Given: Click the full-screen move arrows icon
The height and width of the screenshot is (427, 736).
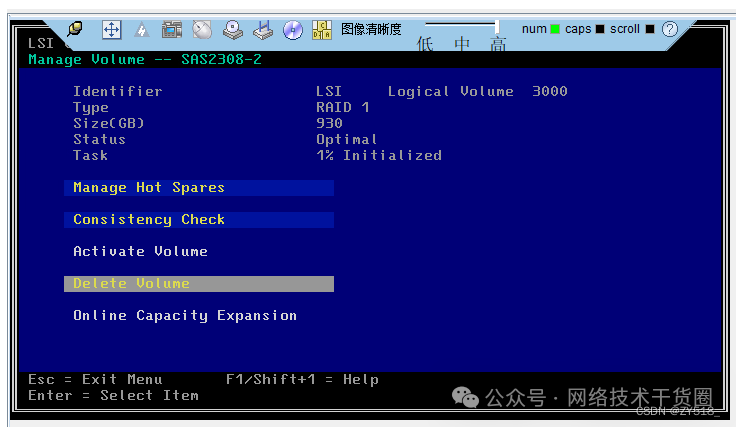Looking at the screenshot, I should (112, 30).
